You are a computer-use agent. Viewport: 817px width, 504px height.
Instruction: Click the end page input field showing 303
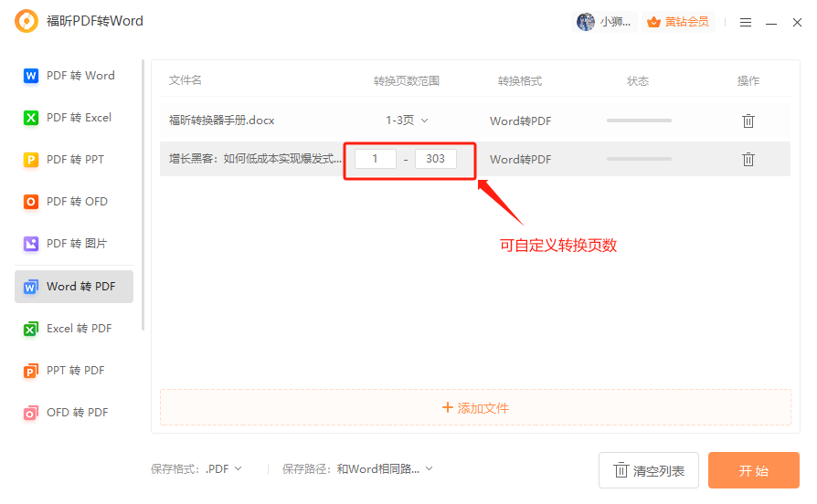point(435,159)
